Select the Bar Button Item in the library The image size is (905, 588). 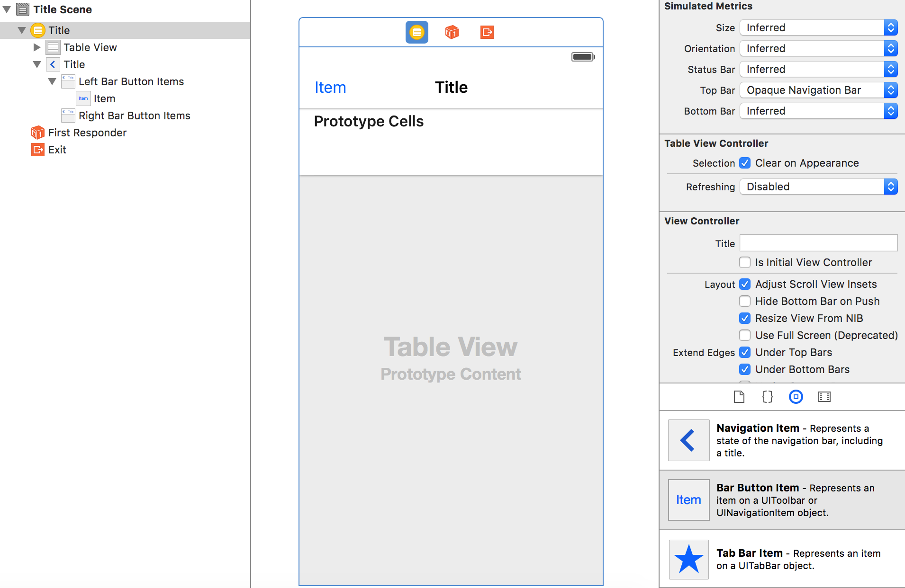[x=688, y=499]
